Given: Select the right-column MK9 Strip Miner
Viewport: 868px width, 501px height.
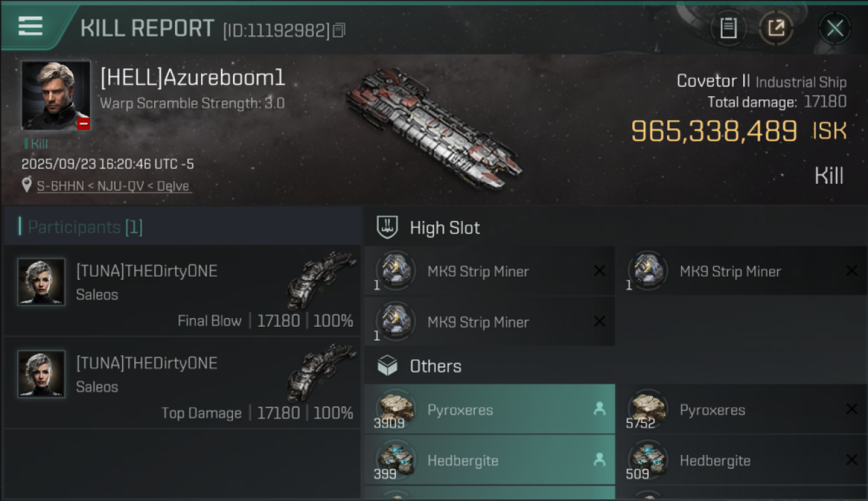Looking at the screenshot, I should point(741,271).
